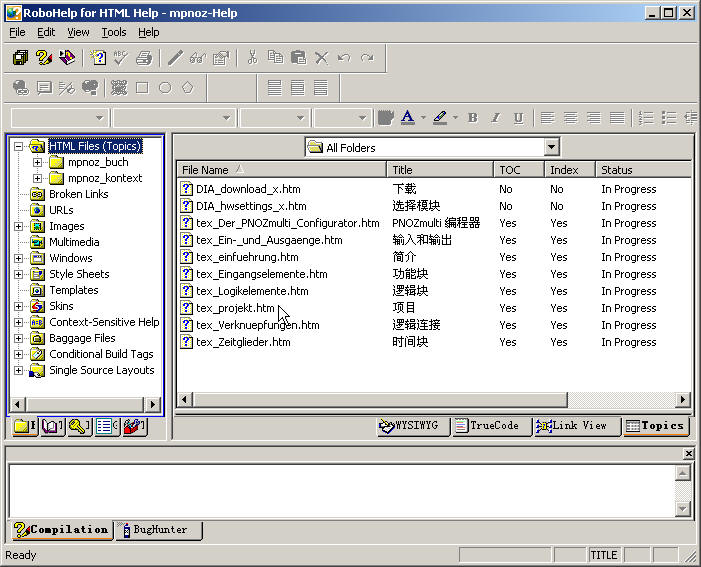Open the All Folders dropdown
The height and width of the screenshot is (567, 701).
[x=552, y=147]
